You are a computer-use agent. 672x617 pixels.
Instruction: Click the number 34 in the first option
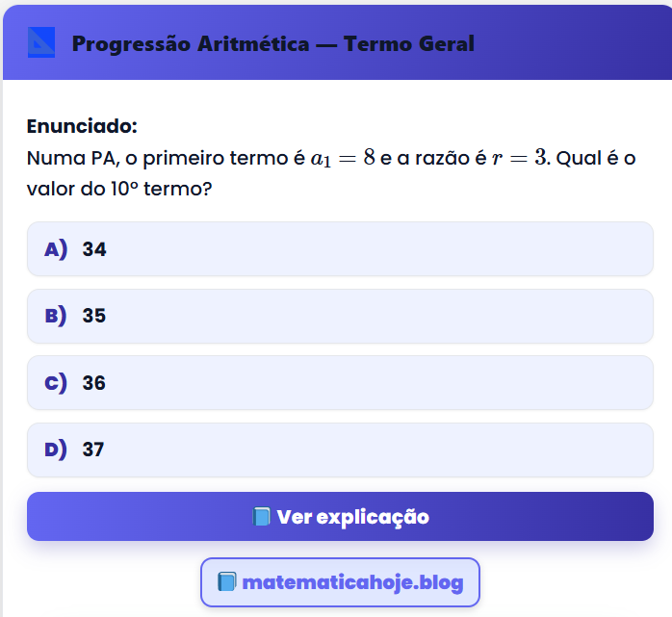coord(94,249)
